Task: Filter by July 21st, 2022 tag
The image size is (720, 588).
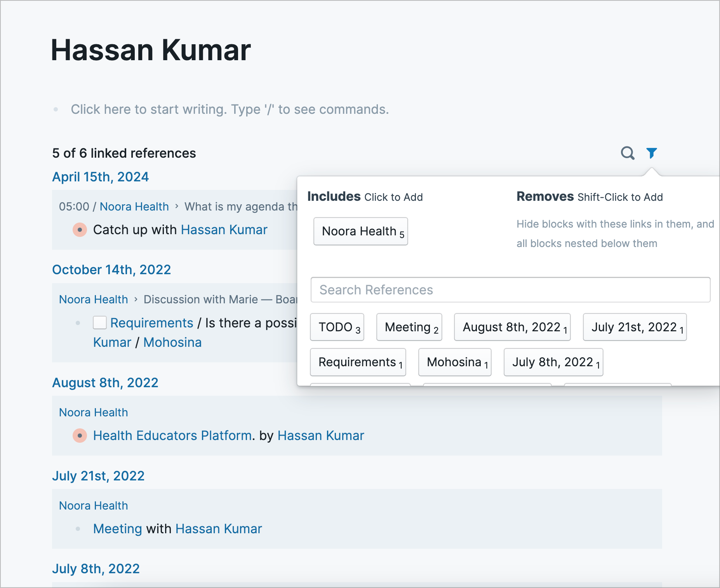Action: point(635,327)
